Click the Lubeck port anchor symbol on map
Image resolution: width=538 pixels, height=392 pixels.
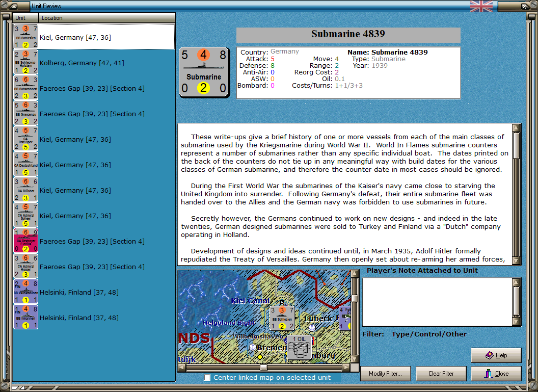[312, 328]
